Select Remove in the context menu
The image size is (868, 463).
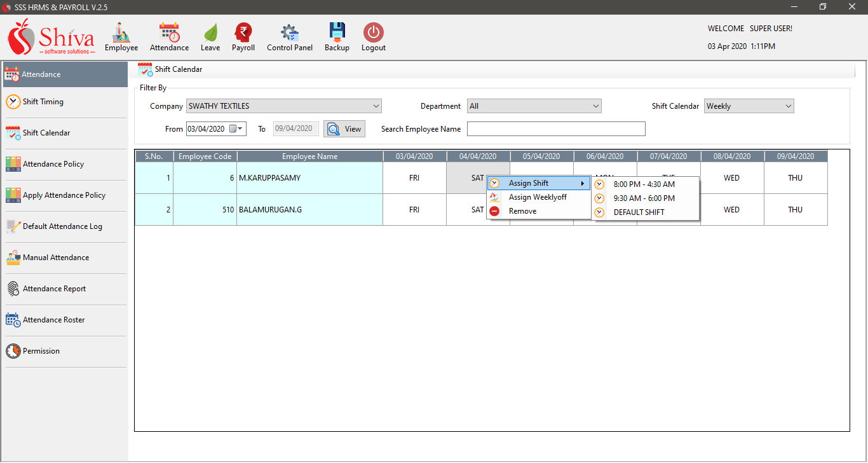click(522, 211)
